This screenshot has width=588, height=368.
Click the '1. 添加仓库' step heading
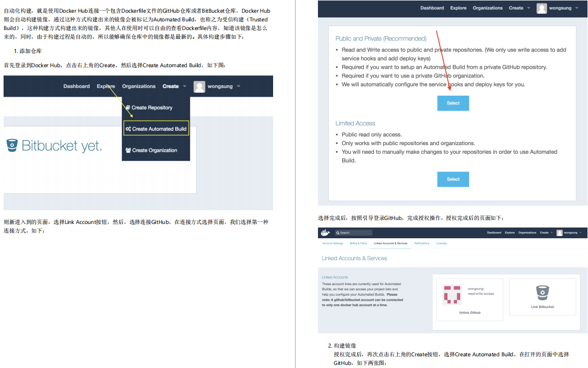[x=28, y=51]
